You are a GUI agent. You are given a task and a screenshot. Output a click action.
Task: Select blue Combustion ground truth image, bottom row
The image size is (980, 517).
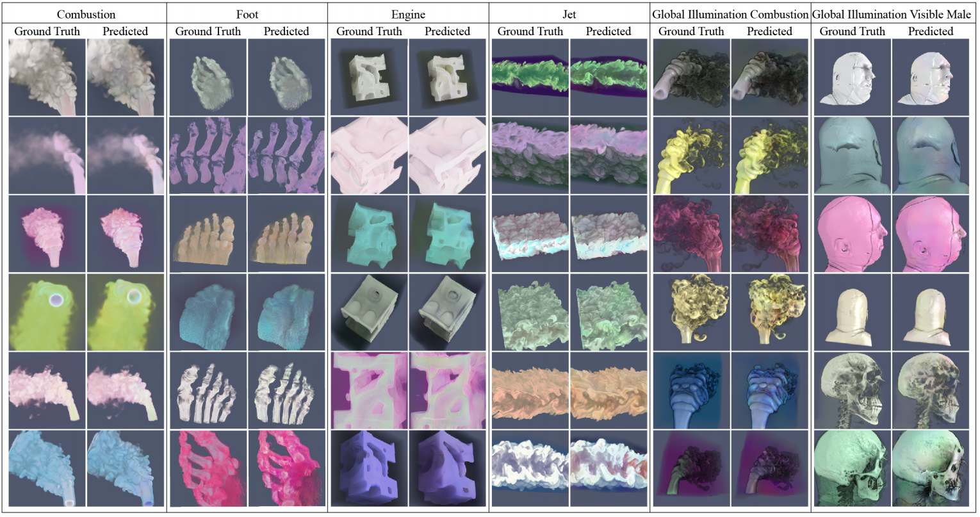47,470
